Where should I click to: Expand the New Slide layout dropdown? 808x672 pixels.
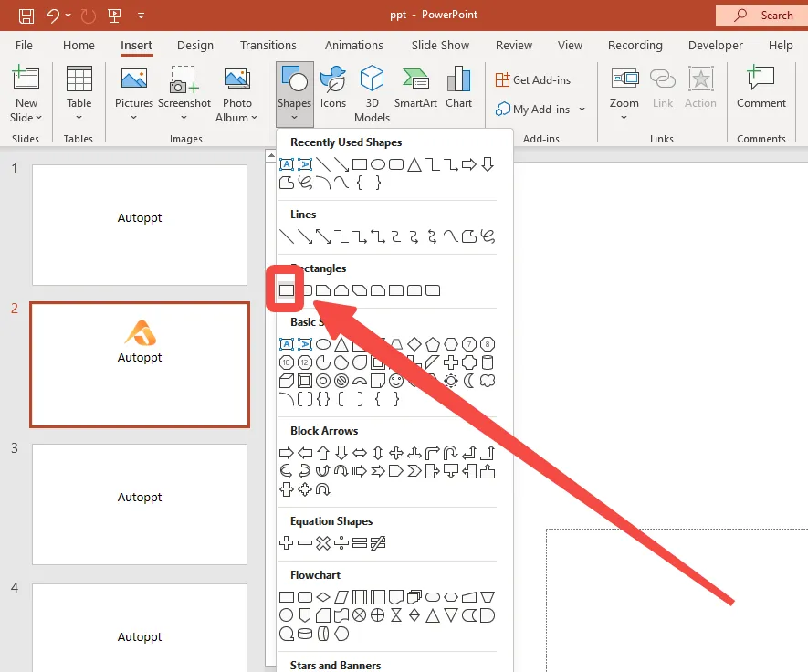coord(39,118)
